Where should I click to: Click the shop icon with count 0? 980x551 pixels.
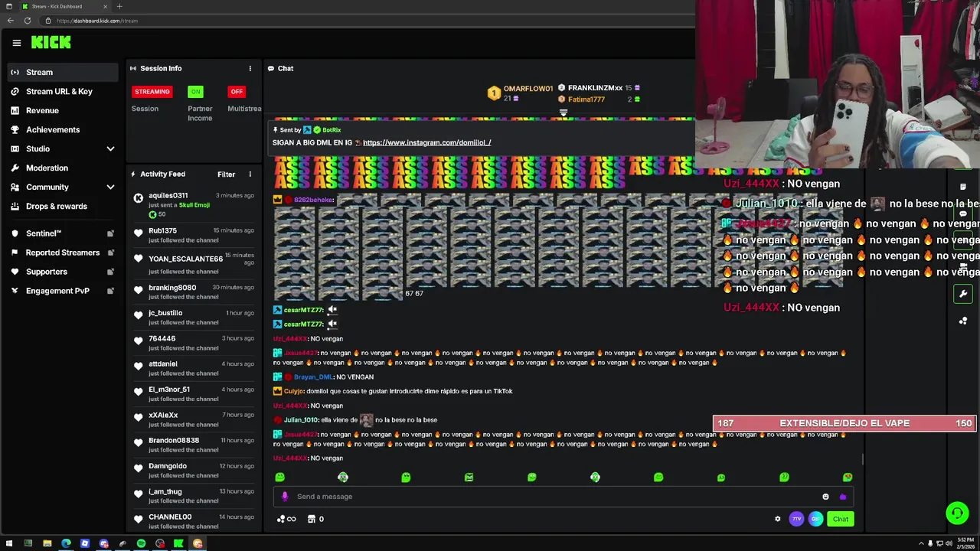click(315, 519)
